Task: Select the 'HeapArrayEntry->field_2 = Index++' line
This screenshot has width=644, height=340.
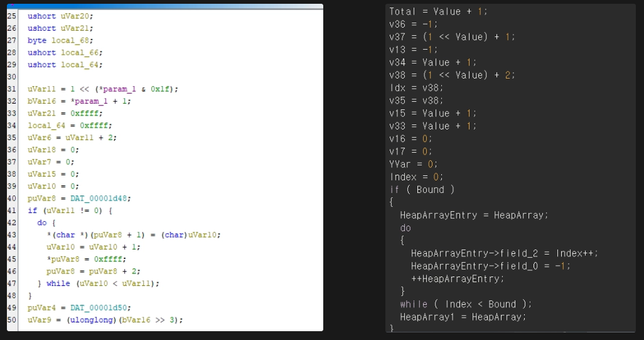Action: 505,253
